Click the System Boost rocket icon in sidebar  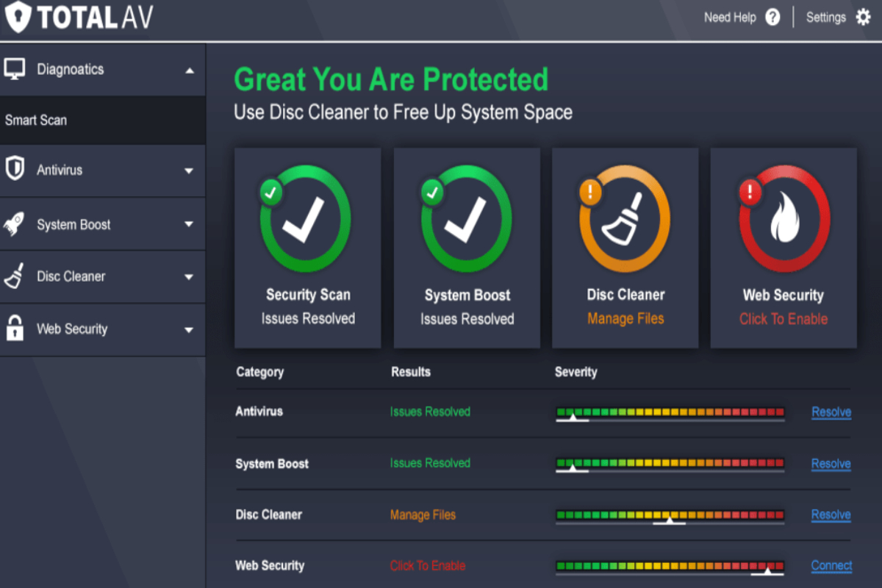tap(15, 223)
